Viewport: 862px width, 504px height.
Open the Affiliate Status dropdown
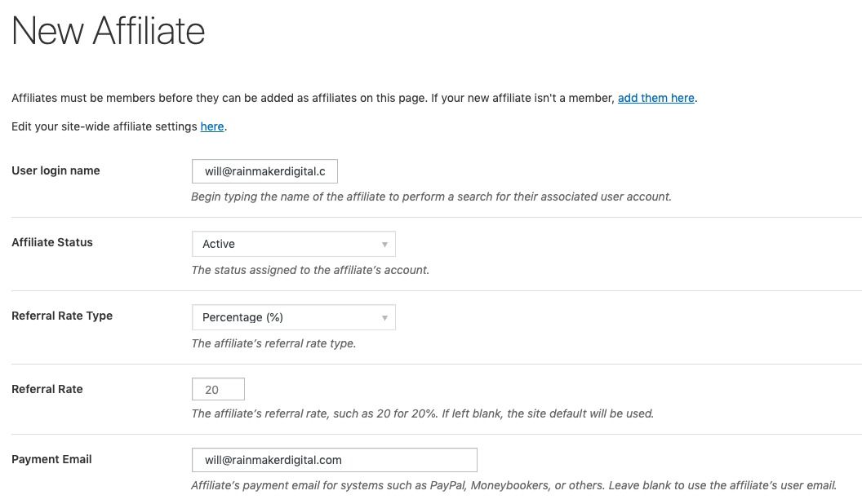click(293, 243)
